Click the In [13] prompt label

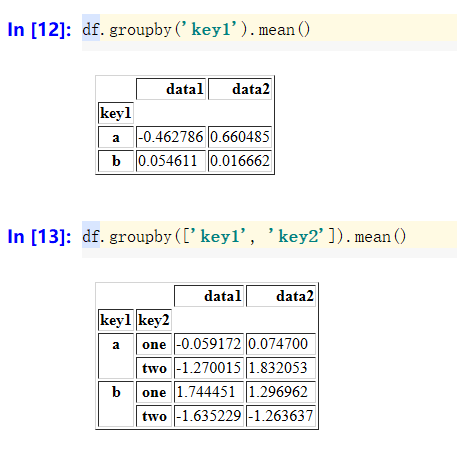pos(39,237)
